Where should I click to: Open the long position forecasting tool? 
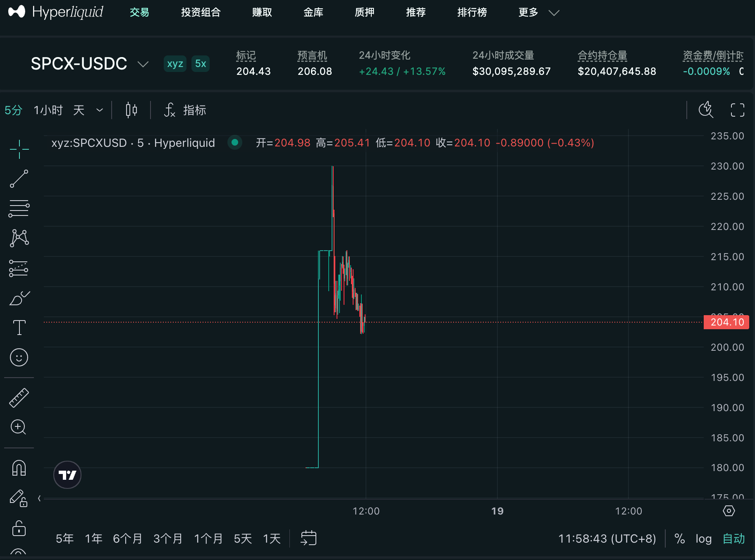coord(19,268)
